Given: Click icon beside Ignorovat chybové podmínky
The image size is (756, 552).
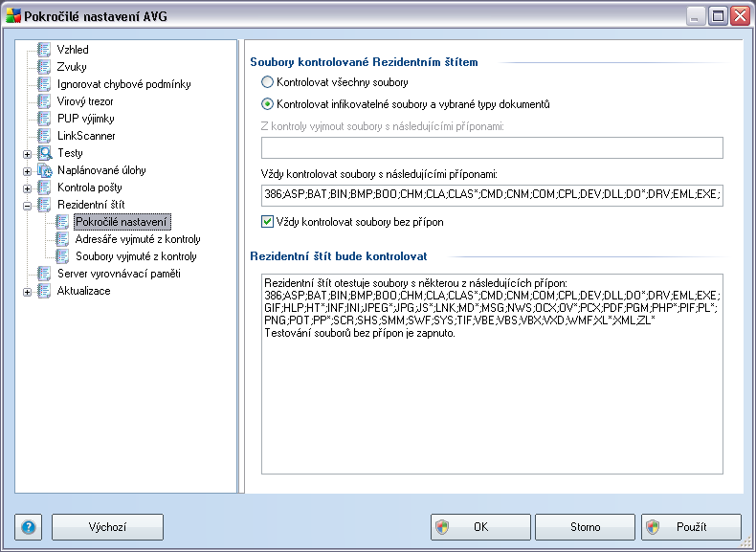Looking at the screenshot, I should (44, 84).
